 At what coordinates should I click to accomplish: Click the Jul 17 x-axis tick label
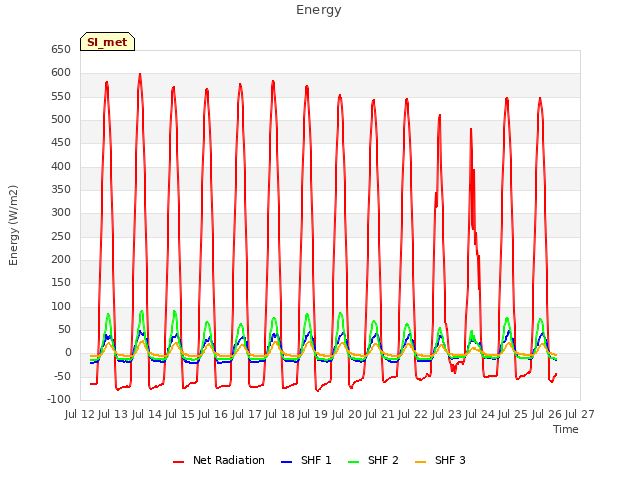click(247, 414)
